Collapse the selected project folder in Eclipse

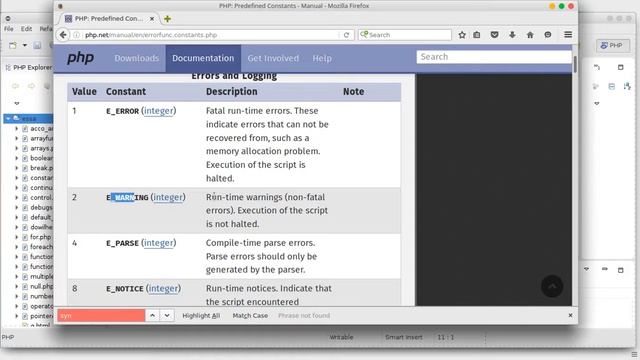[x=8, y=118]
